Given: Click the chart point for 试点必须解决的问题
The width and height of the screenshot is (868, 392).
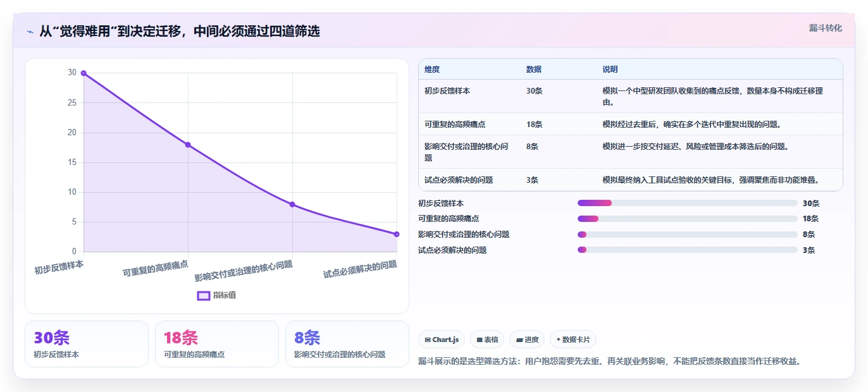Looking at the screenshot, I should point(397,234).
